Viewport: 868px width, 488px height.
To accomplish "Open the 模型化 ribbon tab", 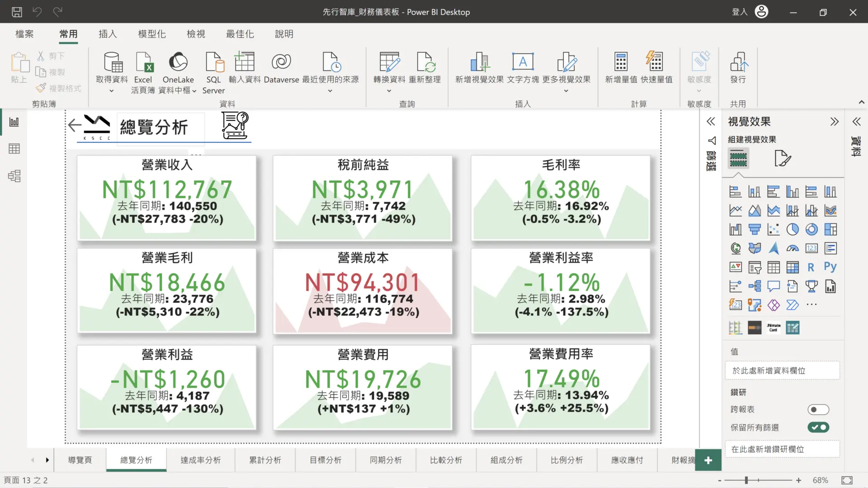I will tap(151, 34).
